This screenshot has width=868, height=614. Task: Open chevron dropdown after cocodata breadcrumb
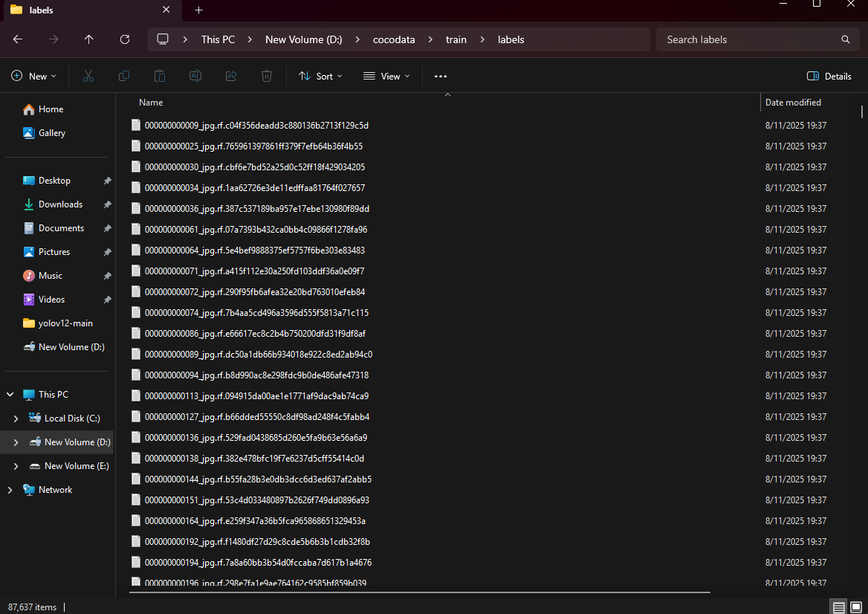point(430,39)
